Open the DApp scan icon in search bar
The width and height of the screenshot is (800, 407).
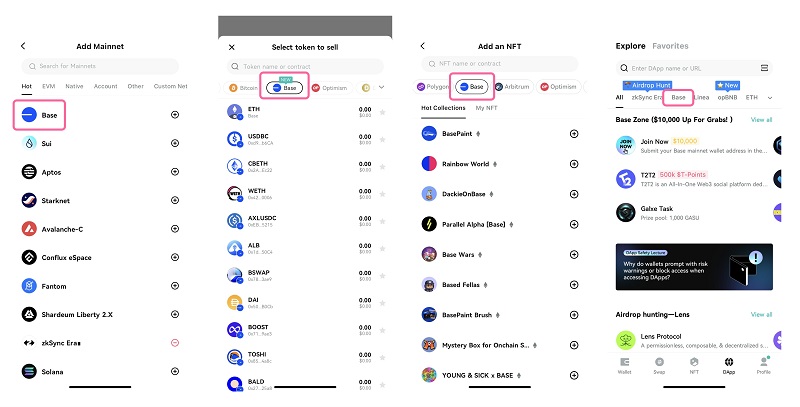tap(764, 68)
